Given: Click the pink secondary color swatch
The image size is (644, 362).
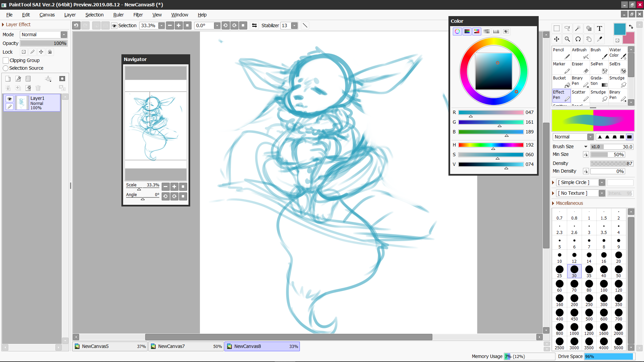Looking at the screenshot, I should click(x=629, y=39).
